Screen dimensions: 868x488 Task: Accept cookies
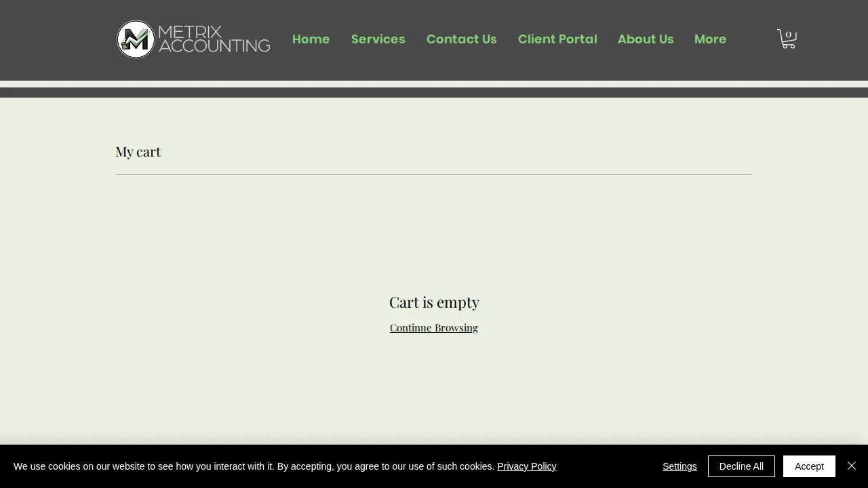[809, 466]
